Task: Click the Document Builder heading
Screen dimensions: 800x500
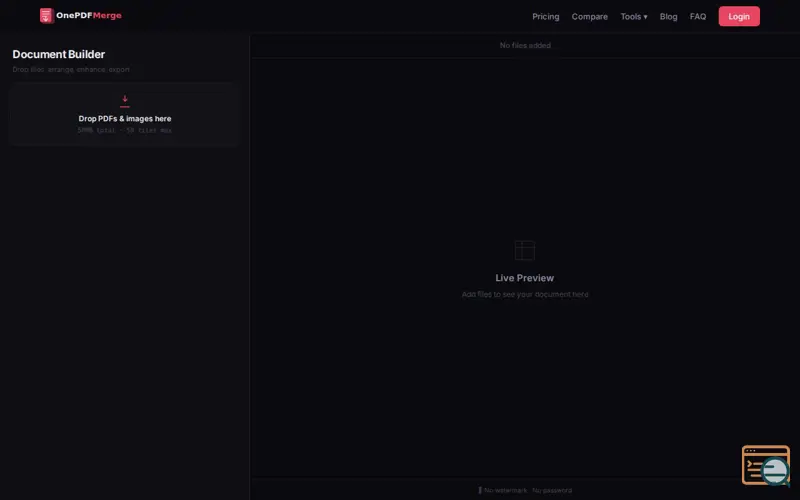Action: tap(59, 54)
